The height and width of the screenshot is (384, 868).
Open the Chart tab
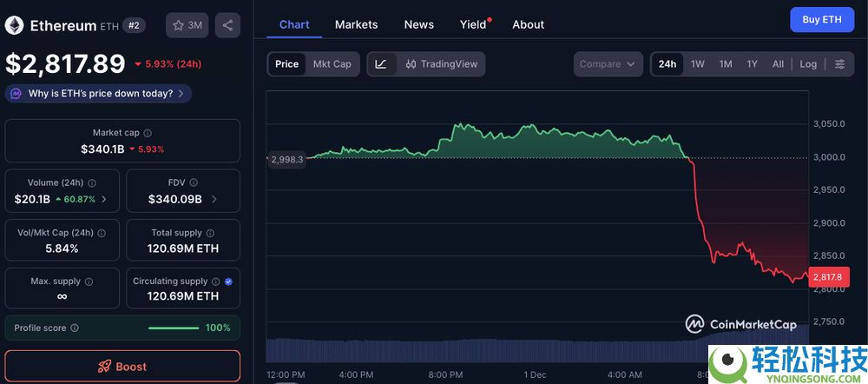294,24
